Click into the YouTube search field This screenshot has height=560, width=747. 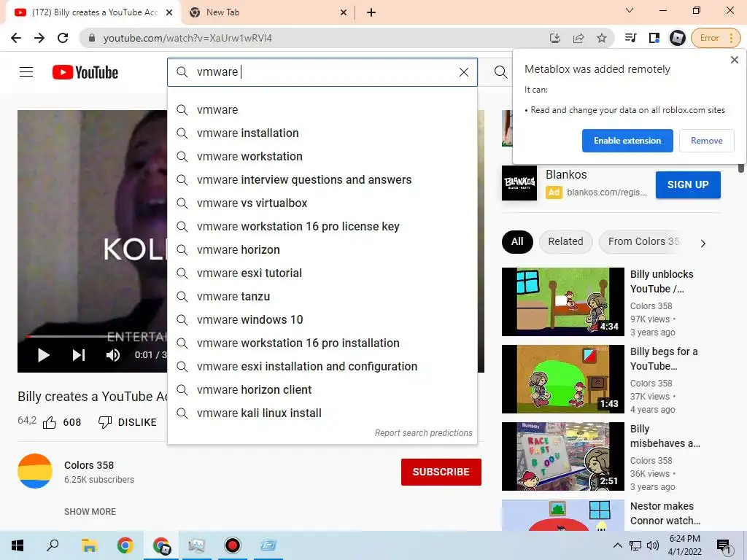tap(322, 72)
